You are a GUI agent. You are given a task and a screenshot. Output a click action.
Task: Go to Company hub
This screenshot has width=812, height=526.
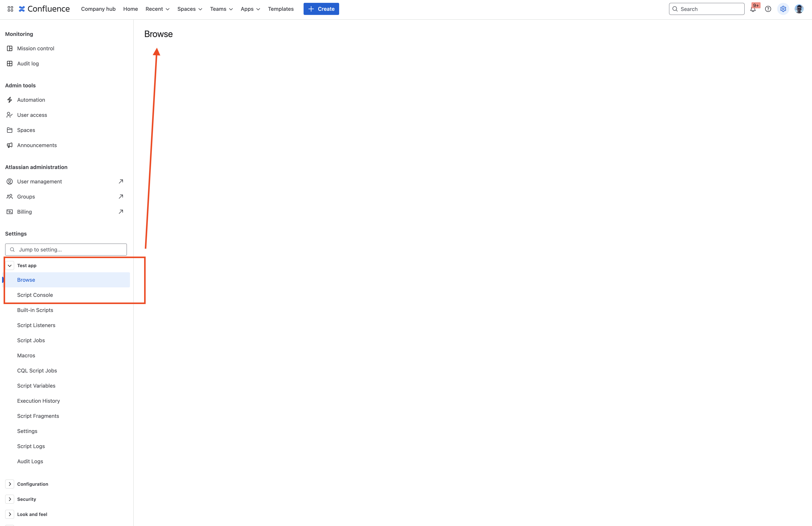point(98,9)
